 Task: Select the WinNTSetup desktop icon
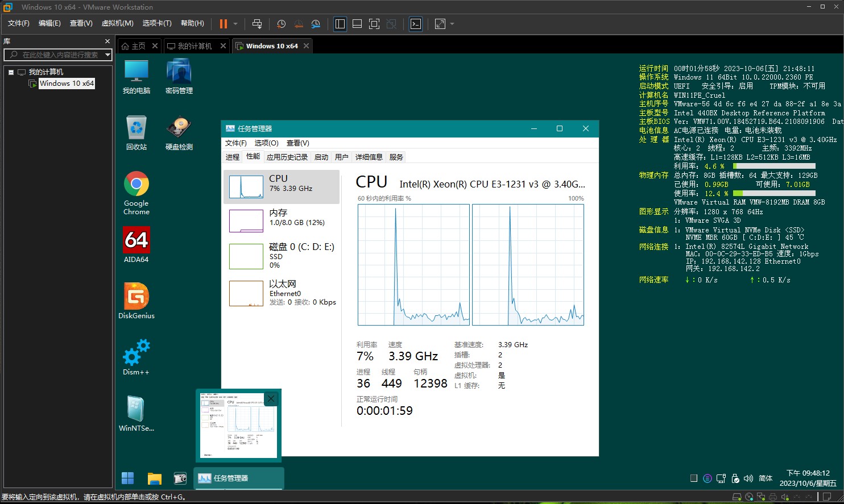pyautogui.click(x=136, y=414)
